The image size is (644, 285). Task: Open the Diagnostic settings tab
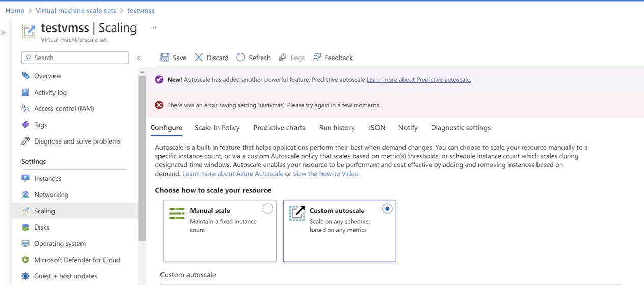tap(461, 128)
